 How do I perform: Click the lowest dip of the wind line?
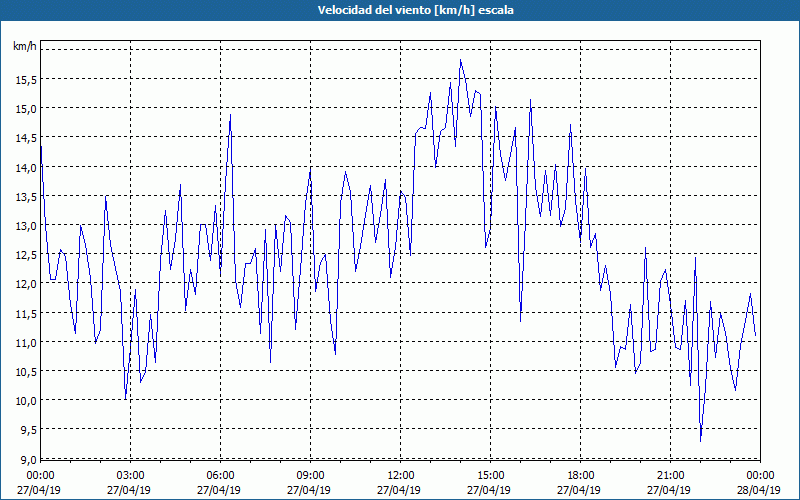click(701, 440)
